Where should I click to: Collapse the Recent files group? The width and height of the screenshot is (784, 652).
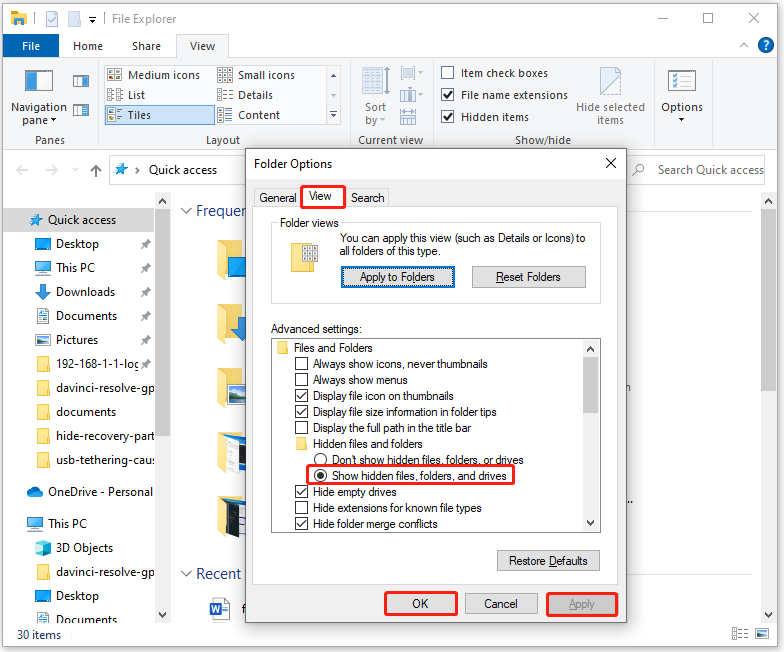point(186,574)
